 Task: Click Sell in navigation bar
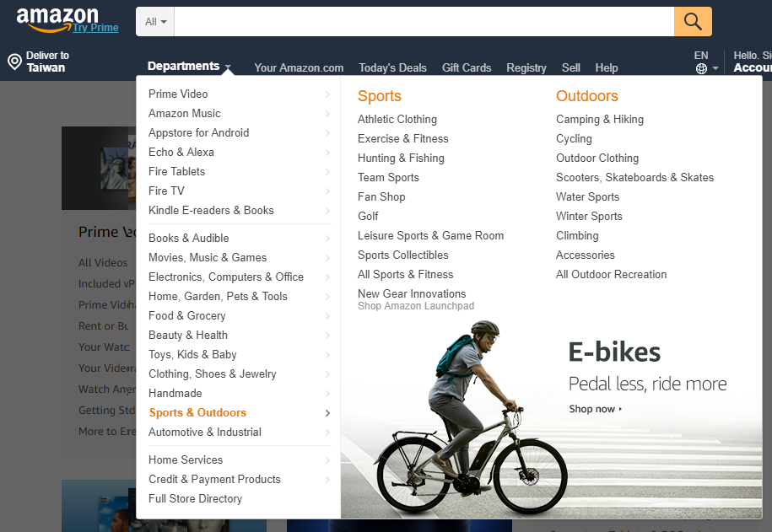tap(570, 68)
